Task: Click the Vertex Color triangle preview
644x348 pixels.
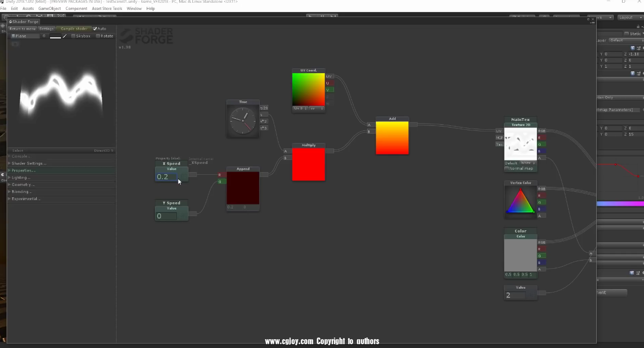Action: click(x=520, y=201)
